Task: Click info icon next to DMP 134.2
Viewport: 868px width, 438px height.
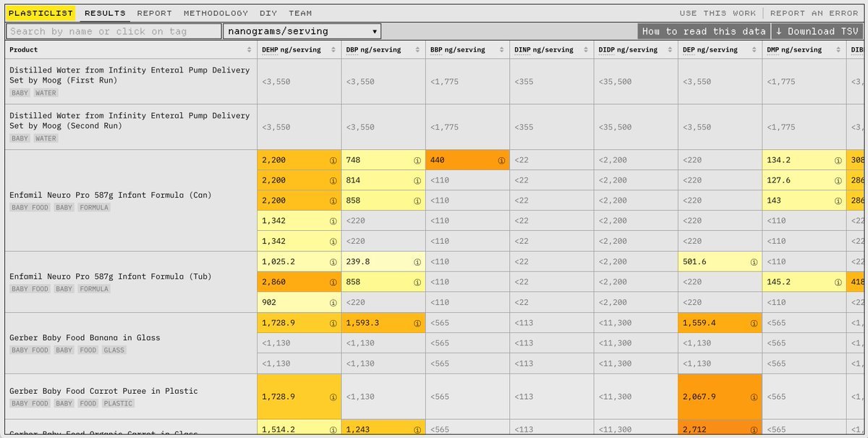Action: click(x=838, y=161)
